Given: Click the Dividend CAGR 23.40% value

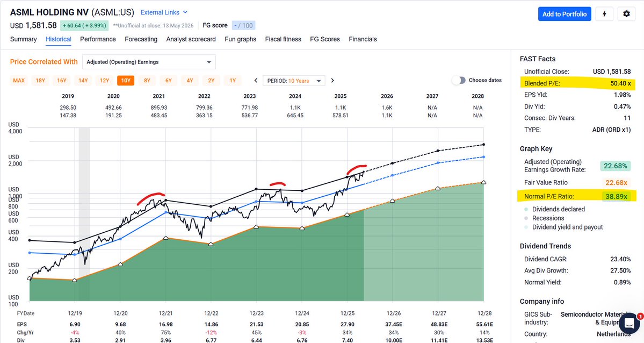Looking at the screenshot, I should tap(620, 259).
